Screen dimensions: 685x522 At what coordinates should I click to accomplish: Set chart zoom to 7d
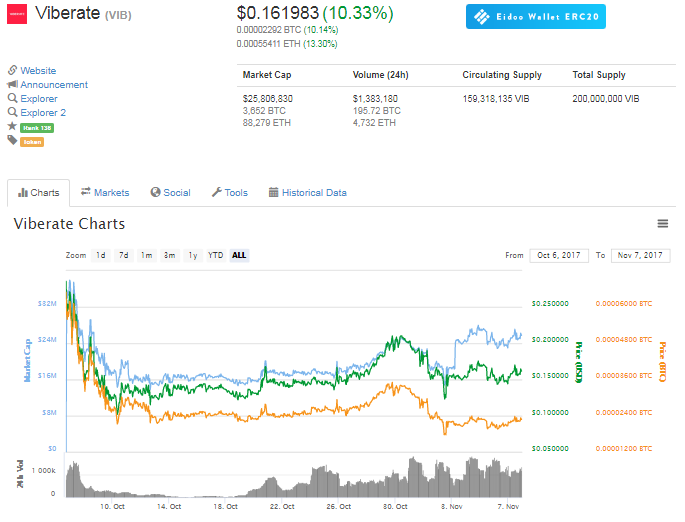[124, 255]
